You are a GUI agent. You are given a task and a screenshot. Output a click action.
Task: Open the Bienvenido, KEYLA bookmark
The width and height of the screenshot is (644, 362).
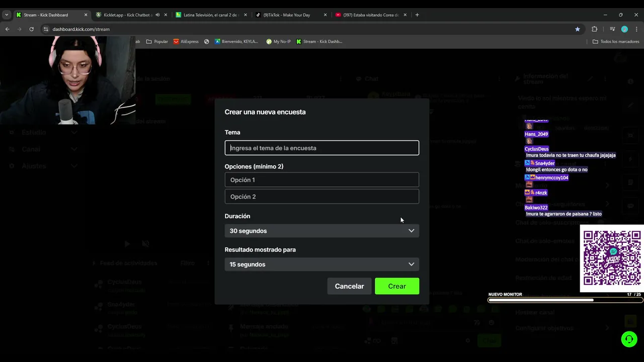(236, 42)
